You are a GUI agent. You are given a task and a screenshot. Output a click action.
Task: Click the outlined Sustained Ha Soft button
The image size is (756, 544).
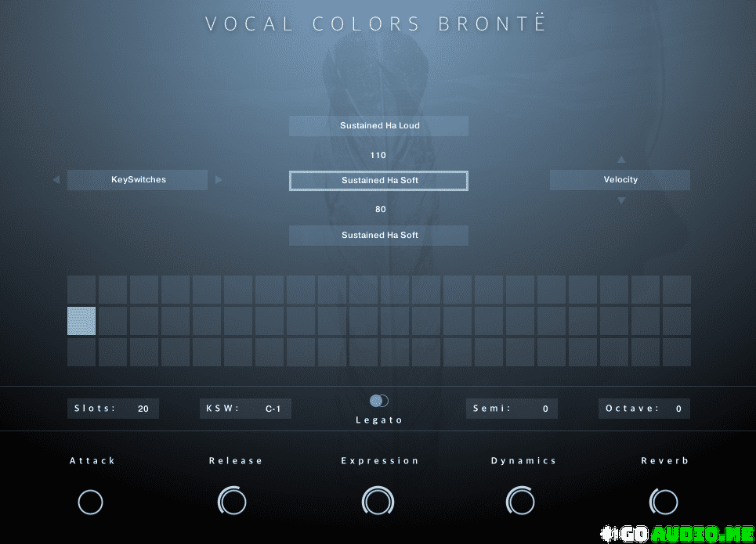(x=378, y=181)
